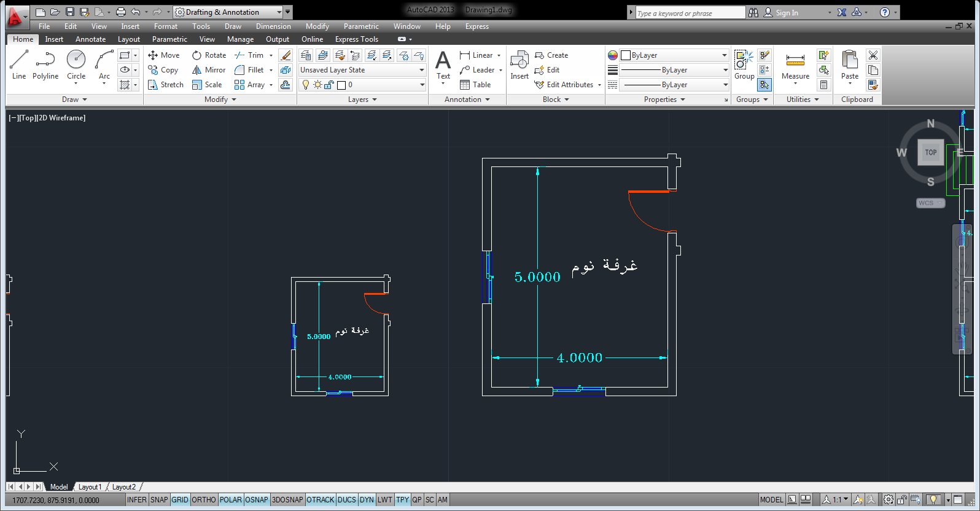This screenshot has width=980, height=511.
Task: Select the Polyline tool
Action: (45, 64)
